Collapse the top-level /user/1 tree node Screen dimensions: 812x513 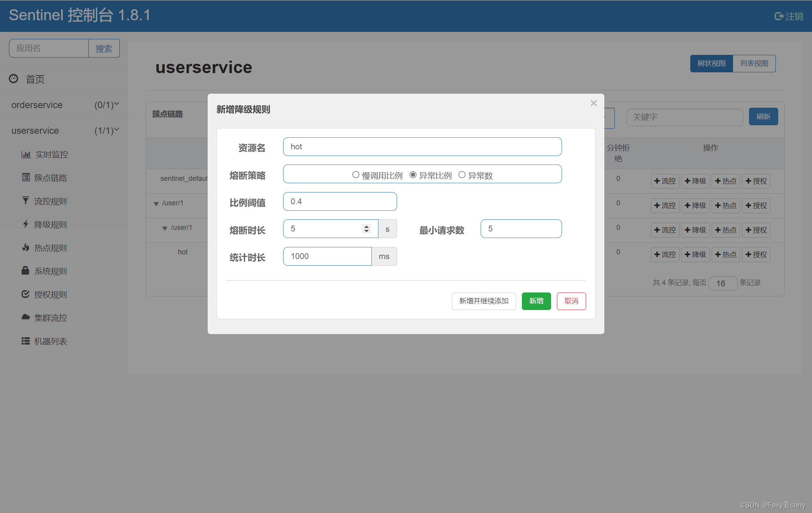(x=156, y=203)
